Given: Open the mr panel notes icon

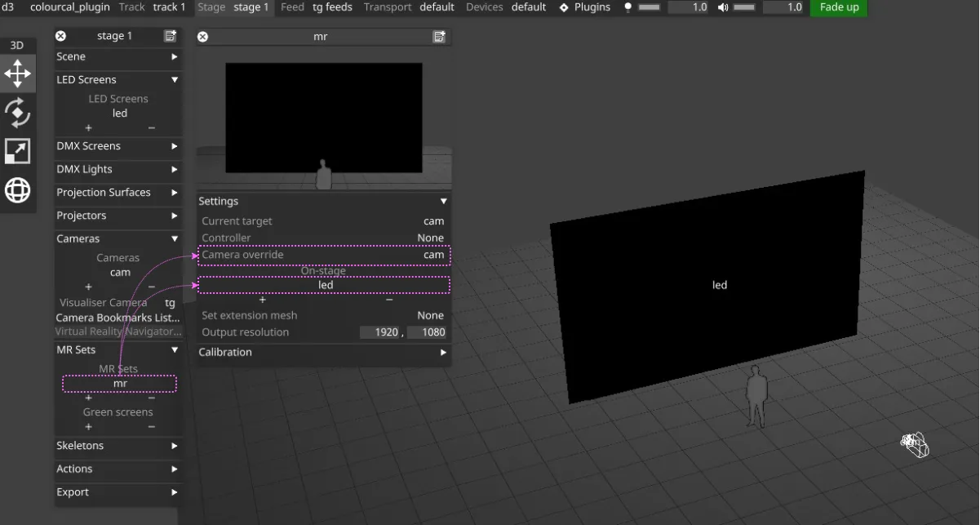Looking at the screenshot, I should (x=439, y=37).
